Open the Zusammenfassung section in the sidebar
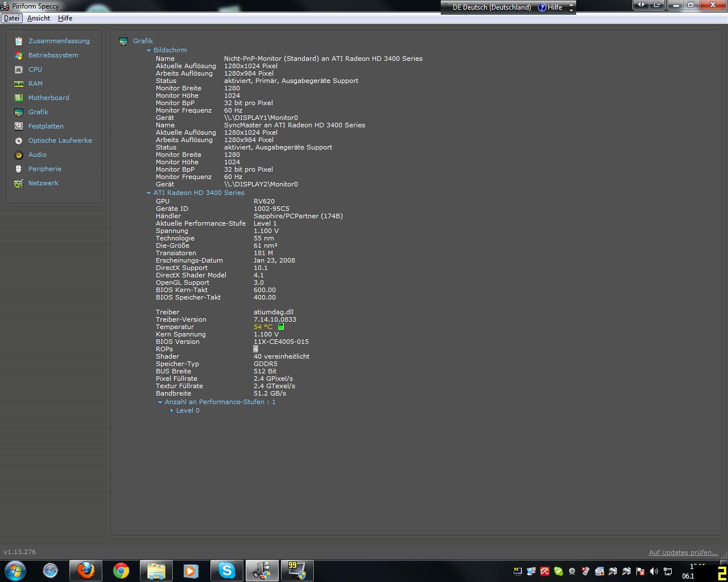 pos(59,41)
